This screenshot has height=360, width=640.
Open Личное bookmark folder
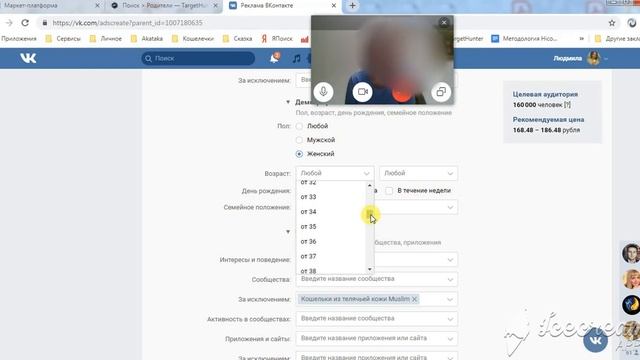(106, 39)
